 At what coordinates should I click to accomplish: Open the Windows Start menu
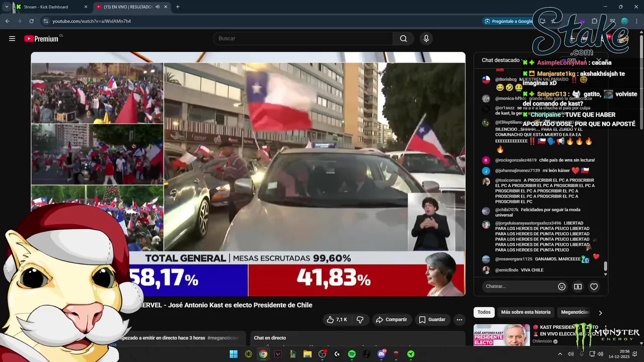click(x=233, y=354)
